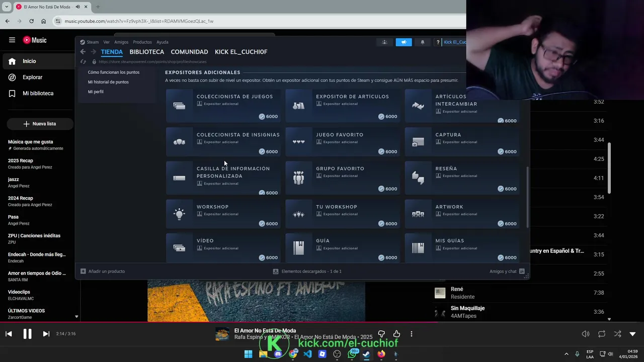Seek on the song progress bar
Viewport: 644px width, 362px height.
[x=322, y=322]
